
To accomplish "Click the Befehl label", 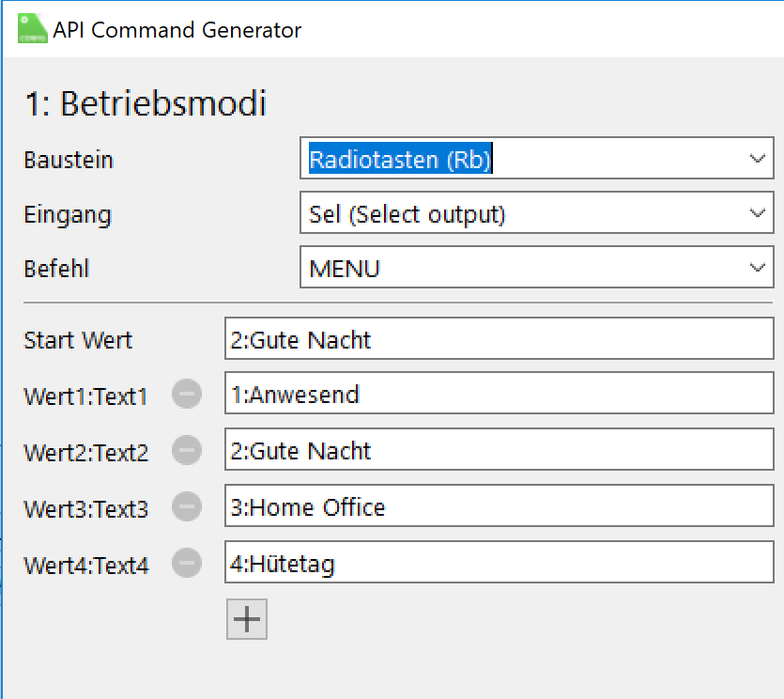I will pos(56,270).
